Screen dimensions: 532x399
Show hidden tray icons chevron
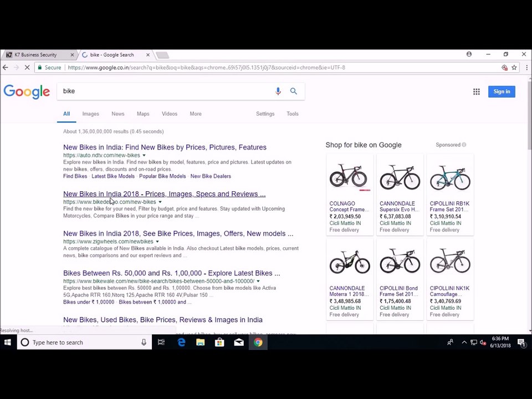point(464,342)
